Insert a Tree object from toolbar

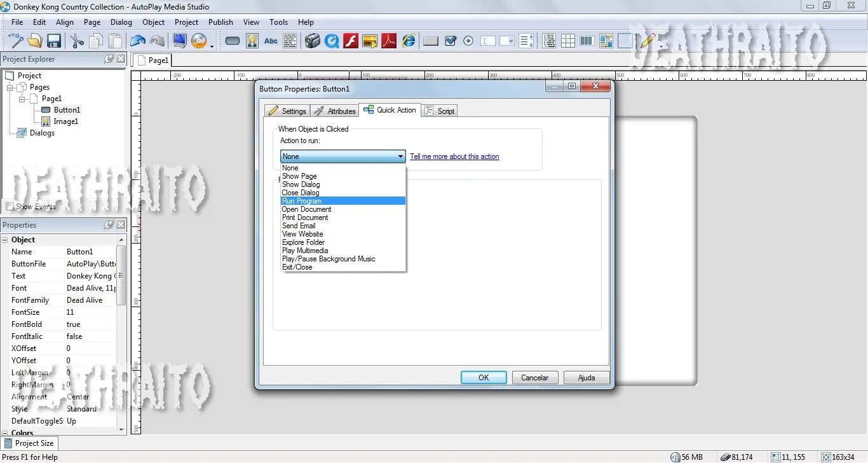pyautogui.click(x=549, y=41)
